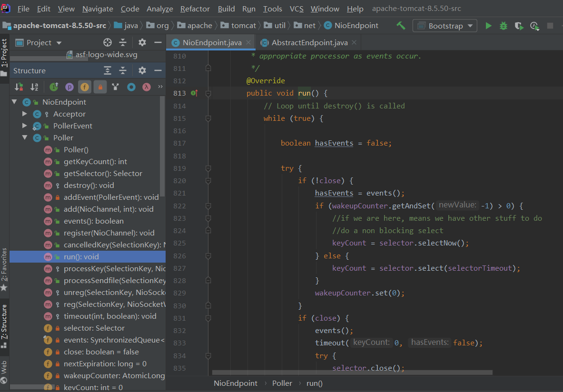Viewport: 563px width, 392px height.
Task: Open the Z: Structure tool window stripe
Action: pyautogui.click(x=4, y=326)
